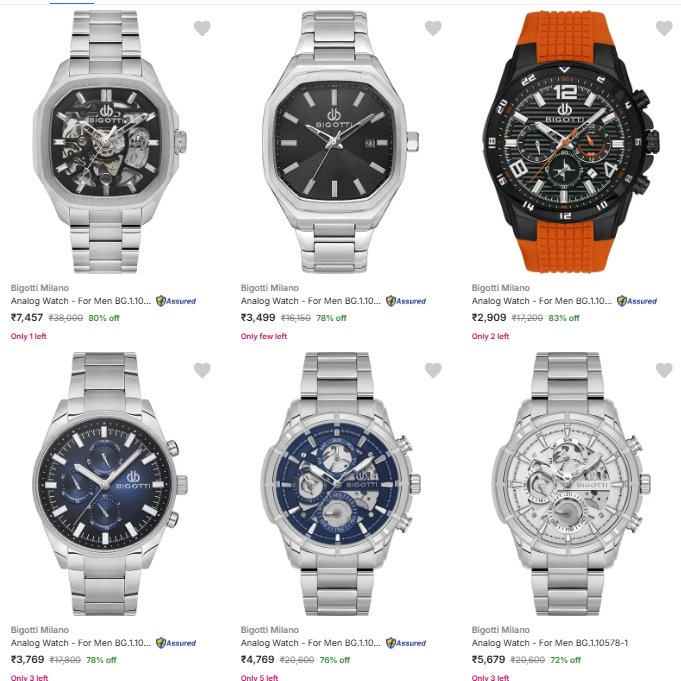681x681 pixels.
Task: Open the black octagonal dial watch image
Action: [338, 142]
